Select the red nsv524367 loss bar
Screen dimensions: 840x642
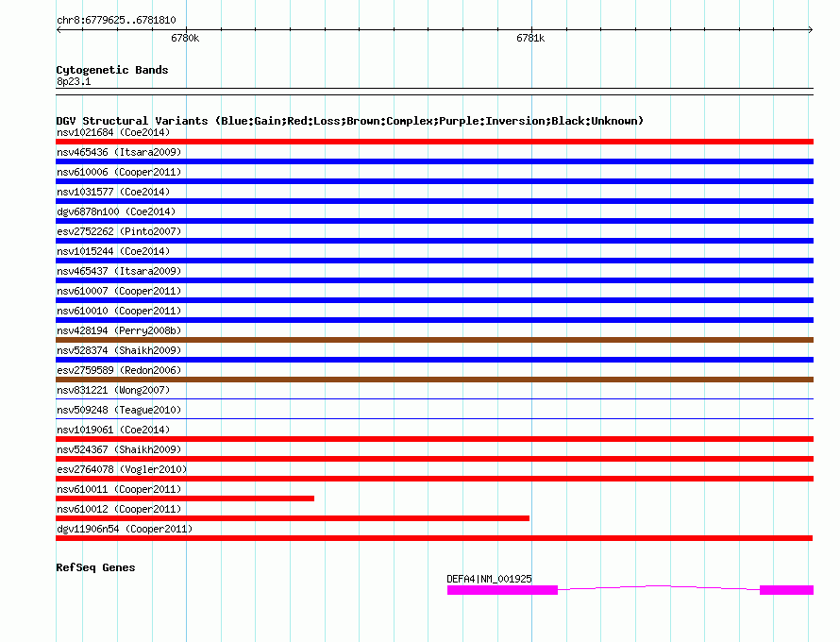coord(434,459)
